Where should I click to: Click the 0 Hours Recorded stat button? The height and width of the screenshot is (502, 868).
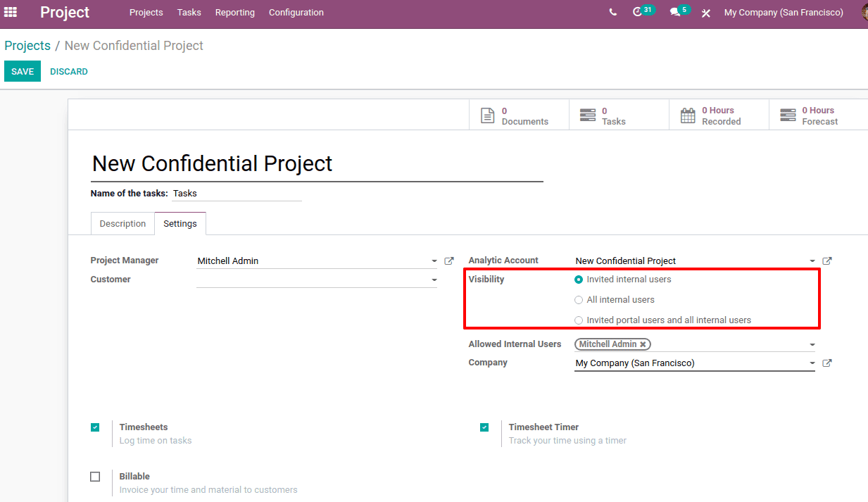pyautogui.click(x=719, y=115)
